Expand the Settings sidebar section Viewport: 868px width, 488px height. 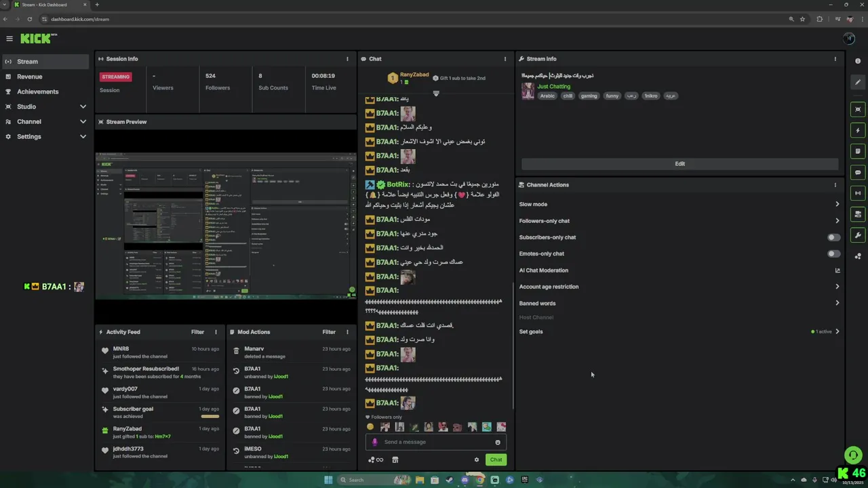[83, 136]
